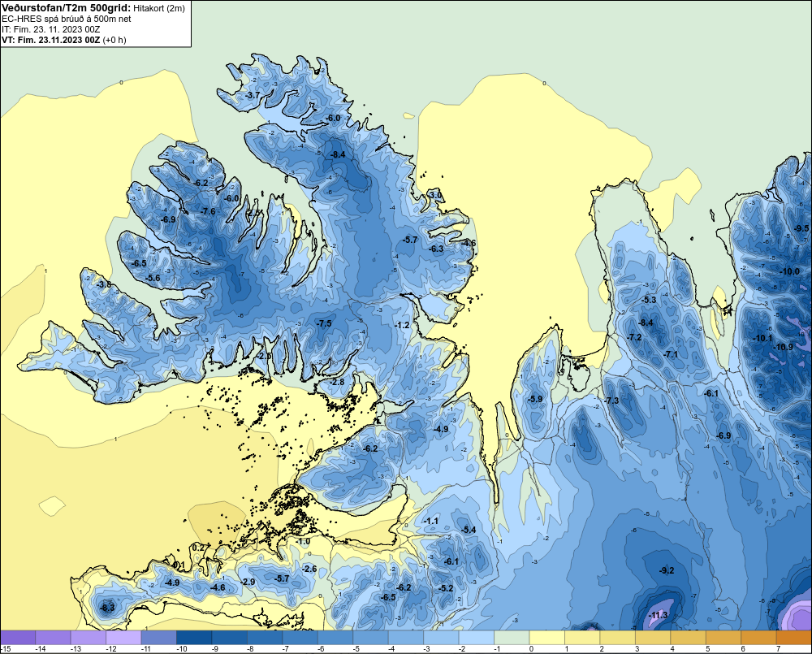Image resolution: width=812 pixels, height=654 pixels.
Task: Click the 'EC-HRES spá brúuð á 500m net' line
Action: click(67, 19)
